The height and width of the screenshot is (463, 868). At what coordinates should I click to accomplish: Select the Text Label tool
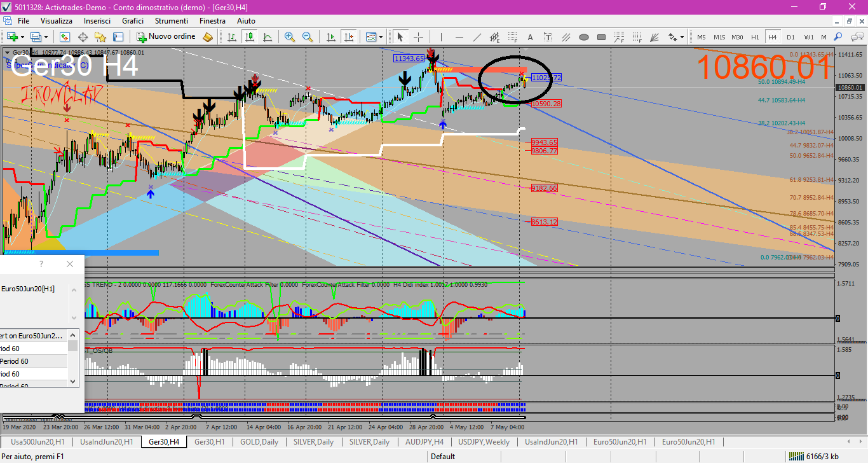click(x=548, y=37)
